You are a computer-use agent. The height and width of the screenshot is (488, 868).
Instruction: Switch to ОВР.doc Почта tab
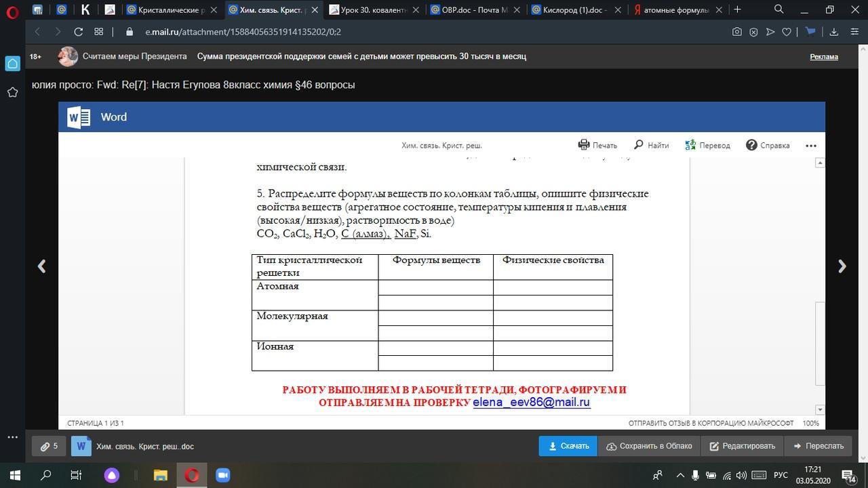tap(475, 9)
